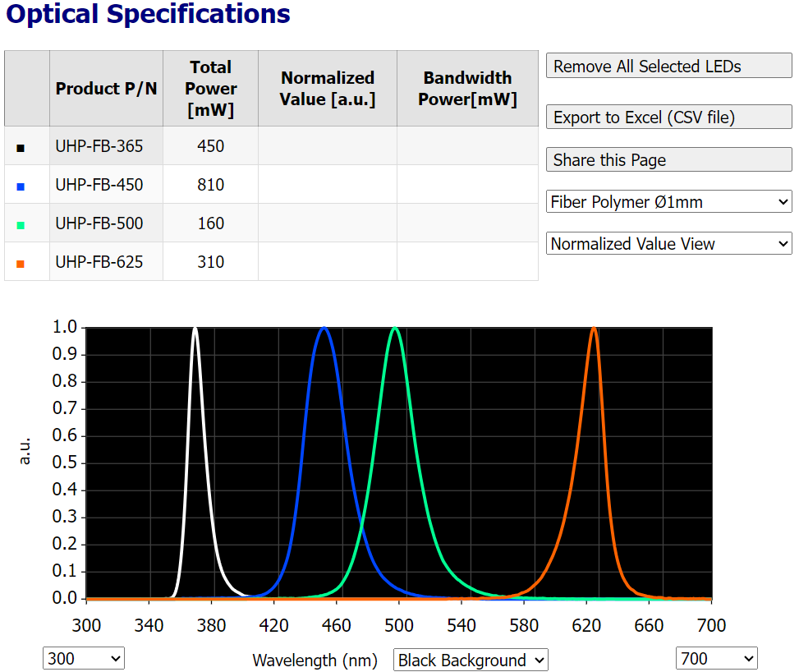
Task: Click the green color marker for UHP-FB-500
Action: pos(21,225)
